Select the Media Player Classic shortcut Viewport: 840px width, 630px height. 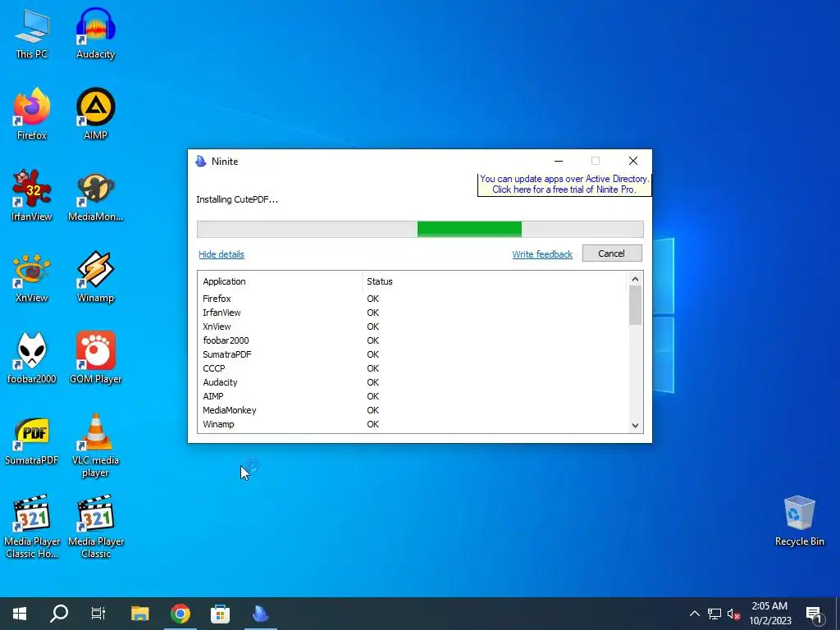point(95,527)
